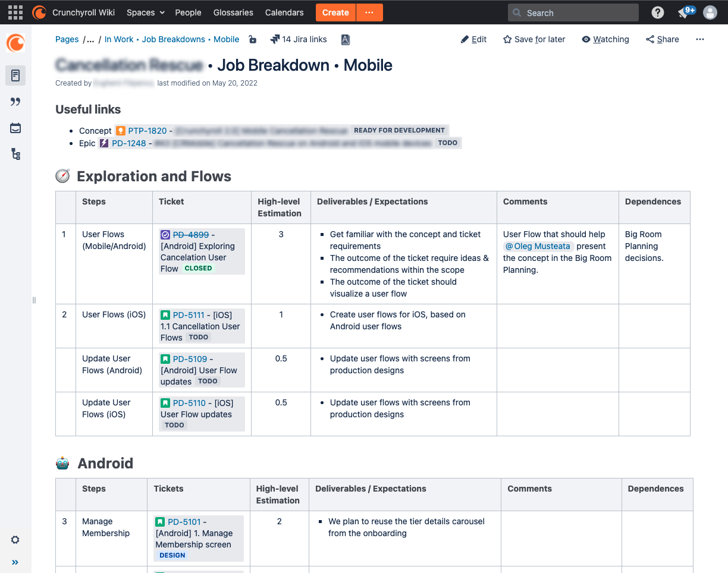
Task: Click the Crunchyroll Wiki home title
Action: click(x=84, y=12)
